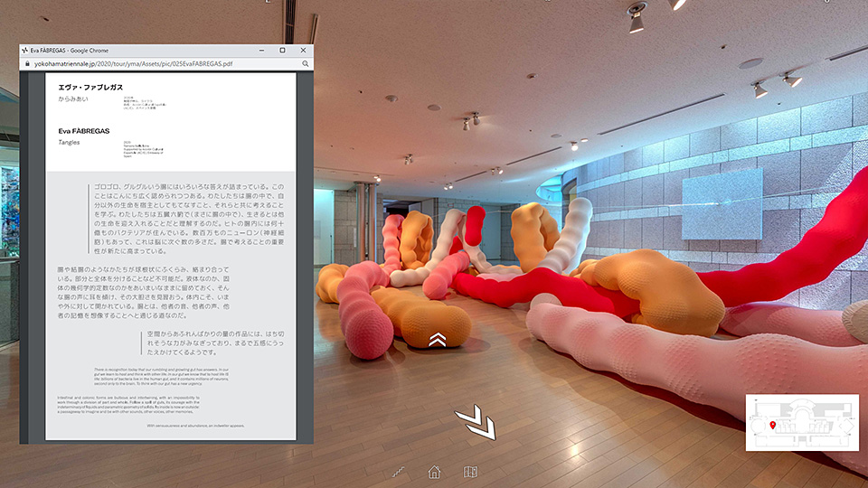Image resolution: width=868 pixels, height=488 pixels.
Task: View site info via the lock icon
Action: pyautogui.click(x=27, y=63)
